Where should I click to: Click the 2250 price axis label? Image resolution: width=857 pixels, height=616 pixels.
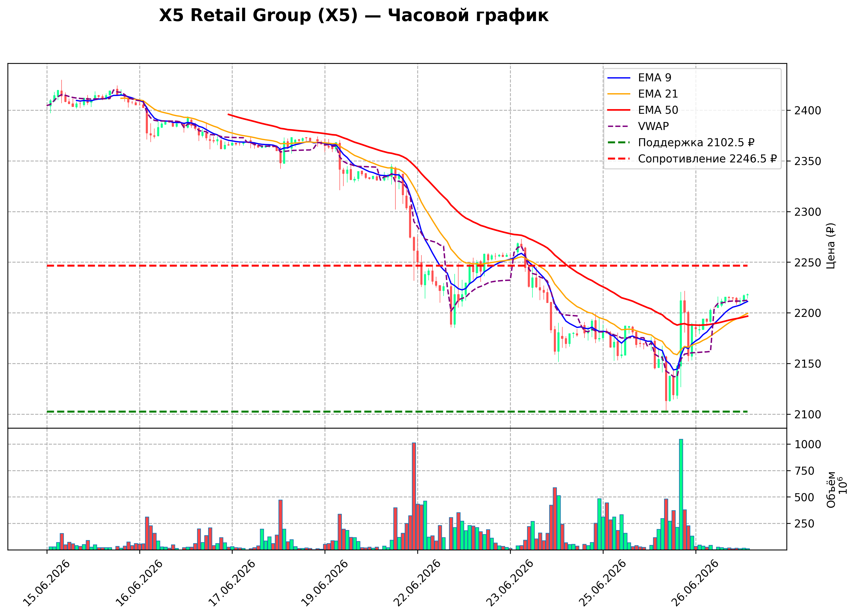(x=808, y=263)
